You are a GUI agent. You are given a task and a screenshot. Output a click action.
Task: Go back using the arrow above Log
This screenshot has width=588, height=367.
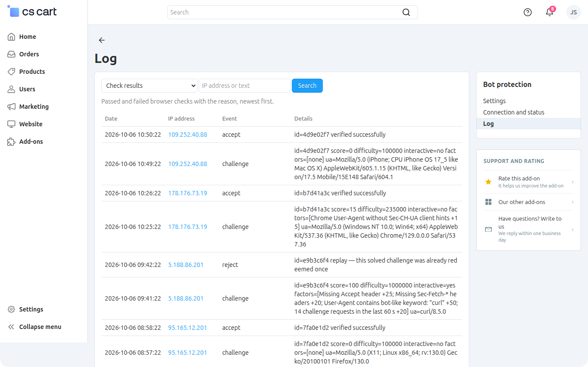coord(102,40)
